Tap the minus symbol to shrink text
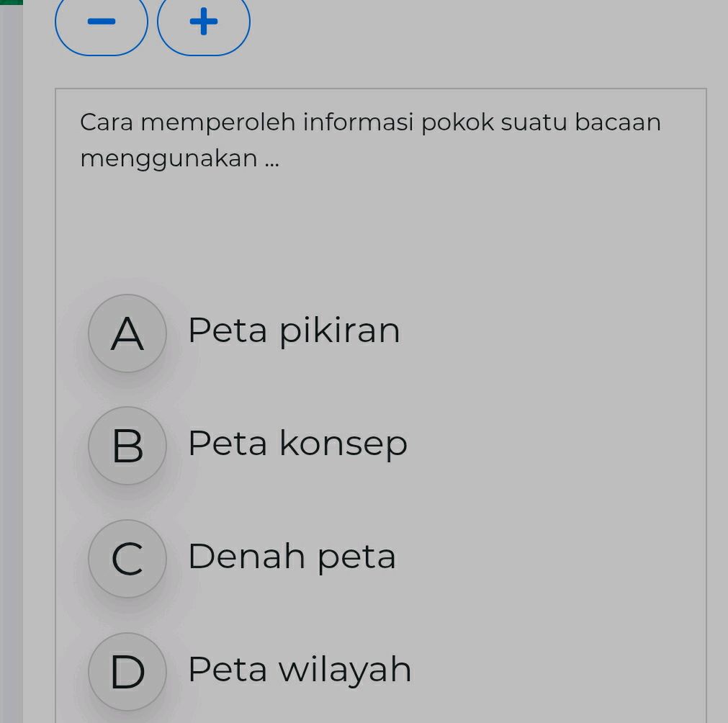The height and width of the screenshot is (723, 728). (x=101, y=22)
